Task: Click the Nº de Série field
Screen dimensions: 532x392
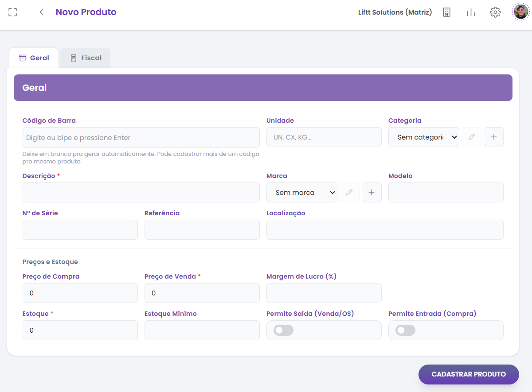Action: 80,229
